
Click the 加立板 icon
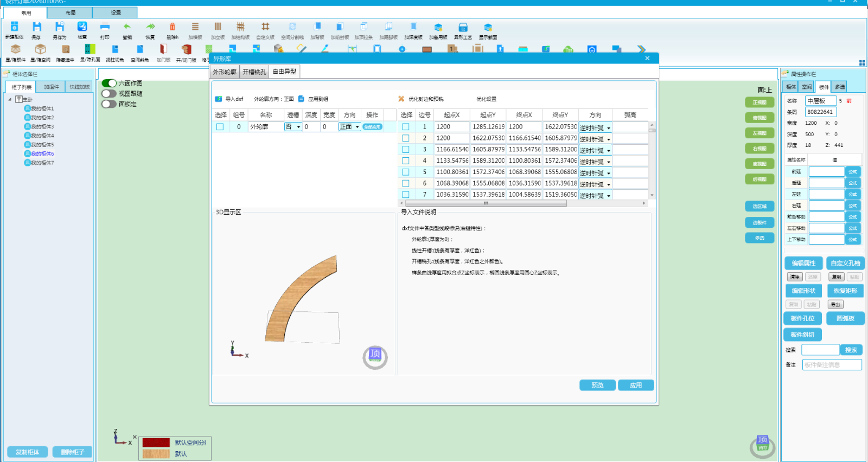pos(218,27)
